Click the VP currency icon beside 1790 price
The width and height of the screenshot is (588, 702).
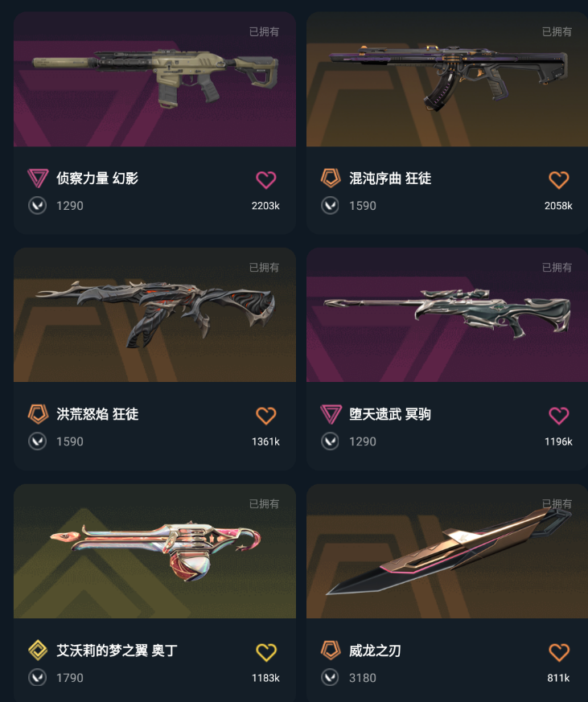37,677
